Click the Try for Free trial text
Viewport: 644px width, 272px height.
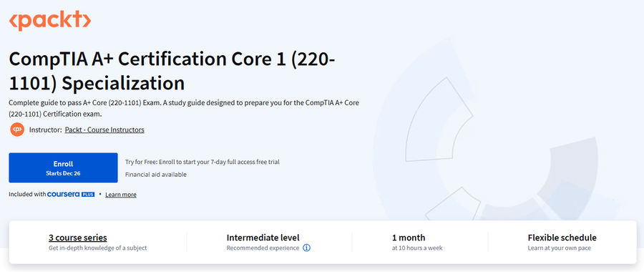(202, 162)
